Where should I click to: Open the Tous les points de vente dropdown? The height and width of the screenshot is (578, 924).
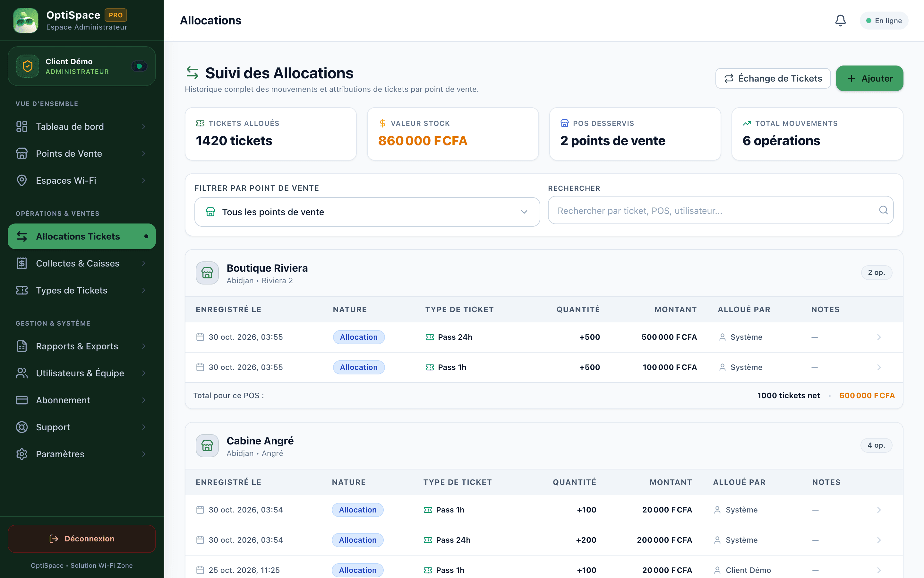point(367,212)
